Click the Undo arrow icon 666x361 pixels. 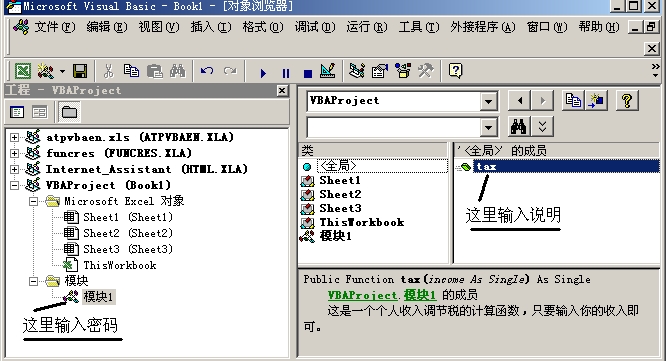[207, 71]
